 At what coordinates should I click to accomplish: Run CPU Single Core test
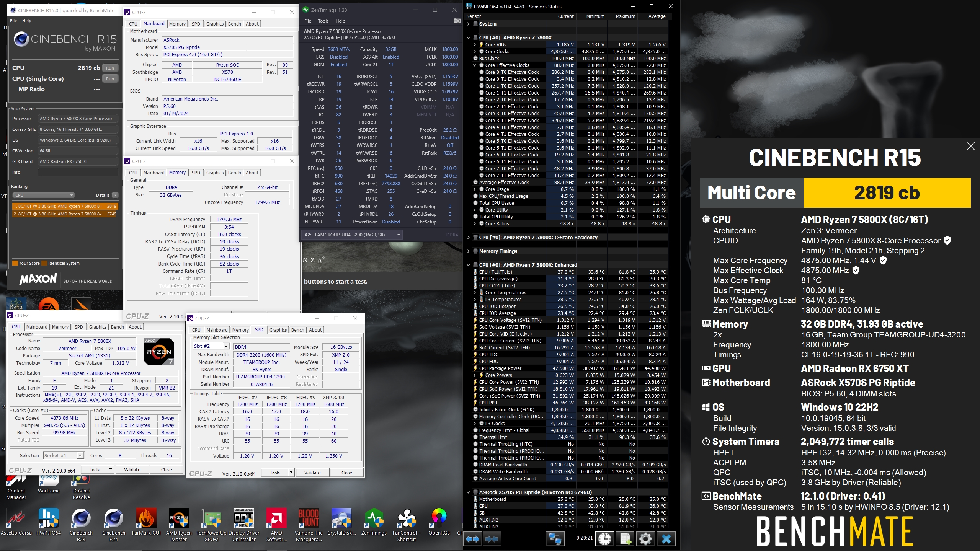110,79
